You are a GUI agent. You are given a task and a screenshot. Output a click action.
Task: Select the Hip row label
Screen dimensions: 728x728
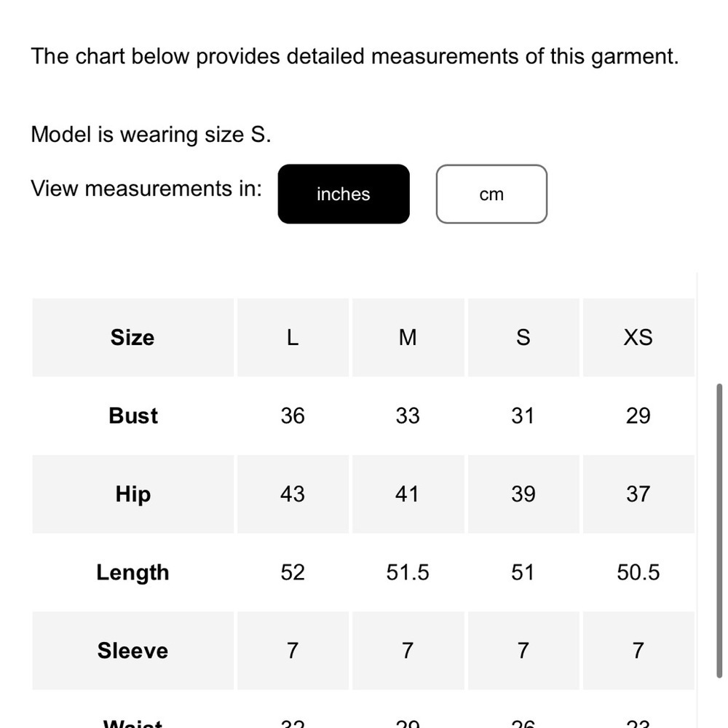(132, 494)
